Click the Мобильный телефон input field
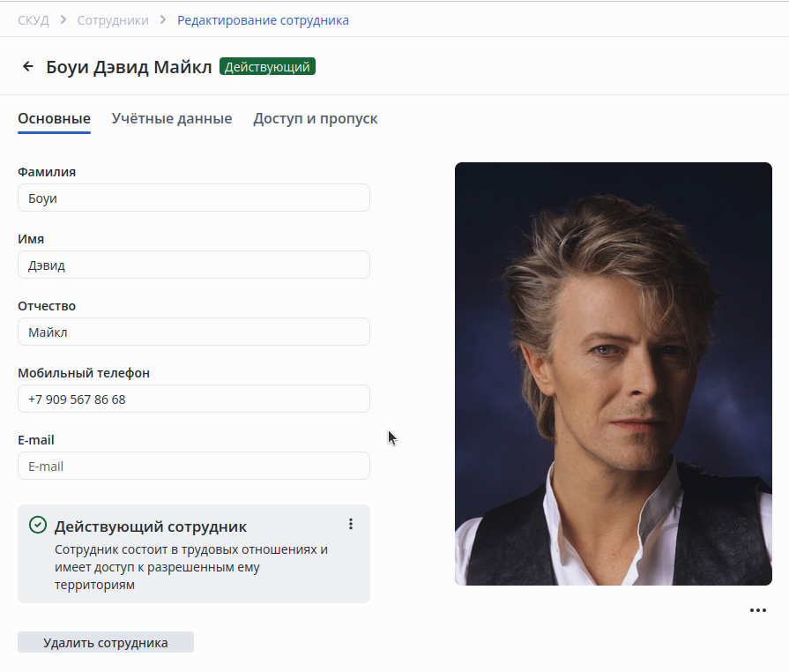Screen dimensions: 789x672 [x=194, y=399]
